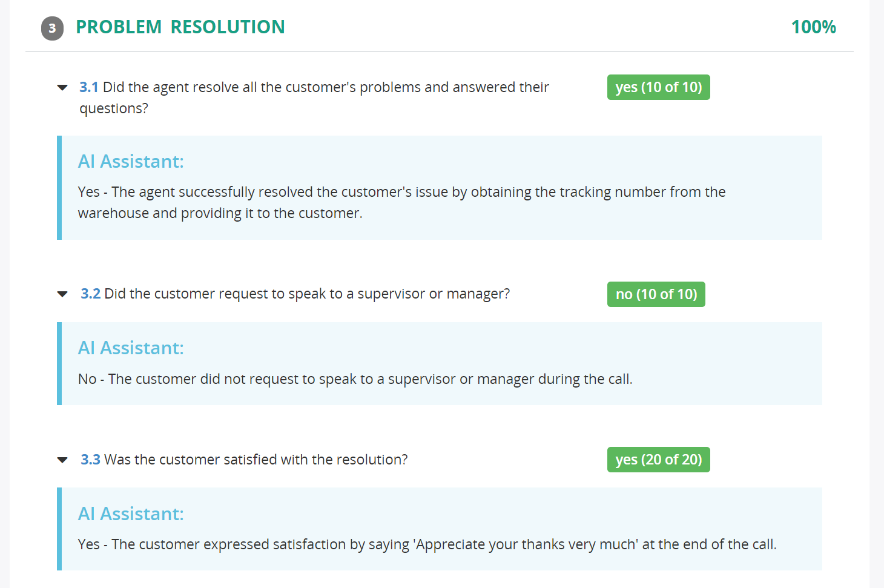Collapse question 3.2 using its triangle arrow
The width and height of the screenshot is (884, 588).
click(x=62, y=294)
